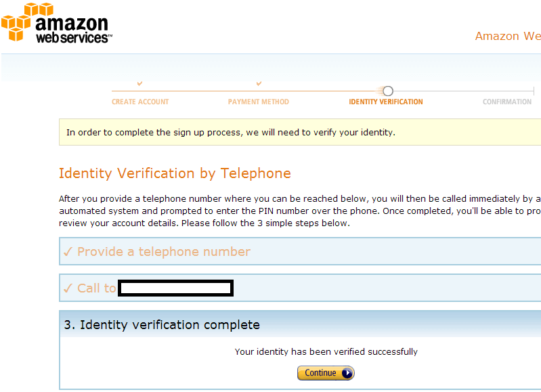Expand the Provide a telephone number section
541x392 pixels.
click(164, 252)
